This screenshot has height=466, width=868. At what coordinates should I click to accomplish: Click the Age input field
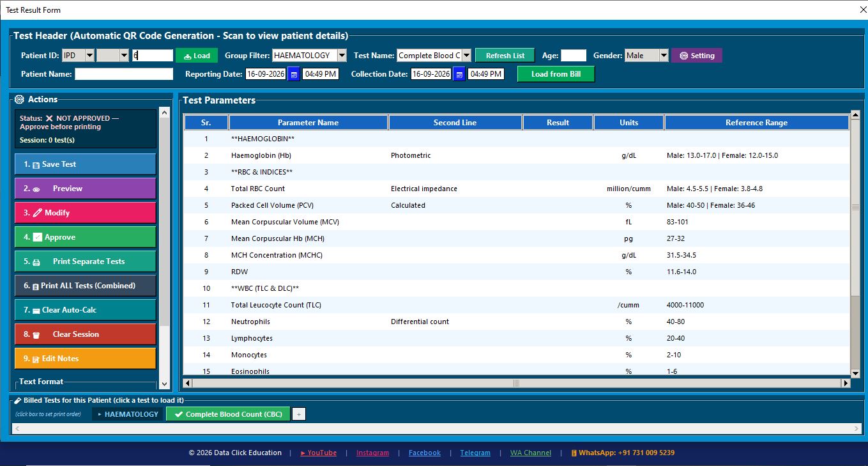(x=574, y=56)
